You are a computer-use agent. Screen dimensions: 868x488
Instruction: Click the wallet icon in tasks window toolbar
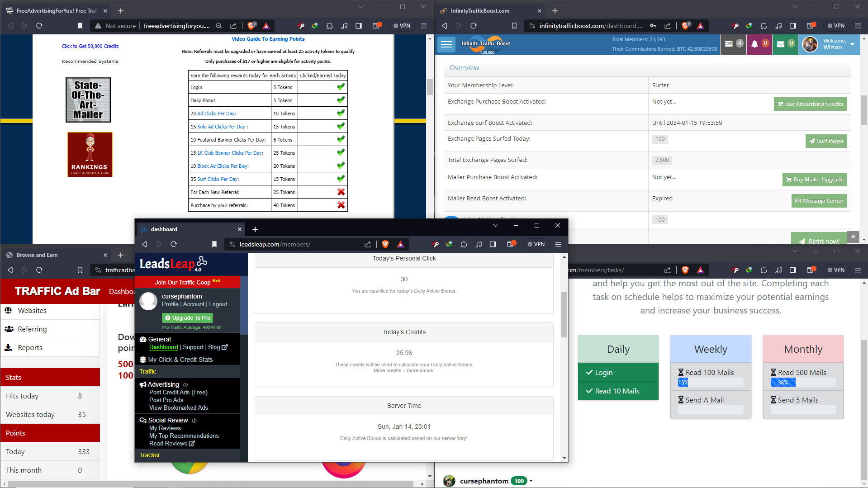(811, 270)
